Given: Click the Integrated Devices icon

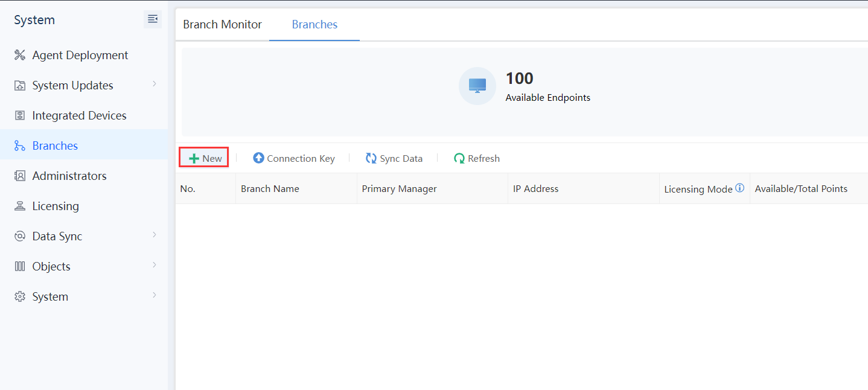Looking at the screenshot, I should click(20, 116).
